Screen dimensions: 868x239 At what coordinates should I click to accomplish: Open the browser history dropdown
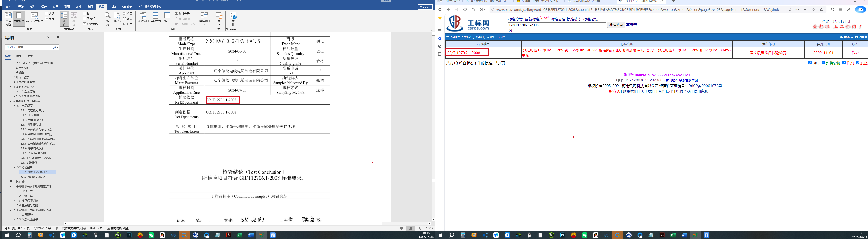click(x=482, y=9)
